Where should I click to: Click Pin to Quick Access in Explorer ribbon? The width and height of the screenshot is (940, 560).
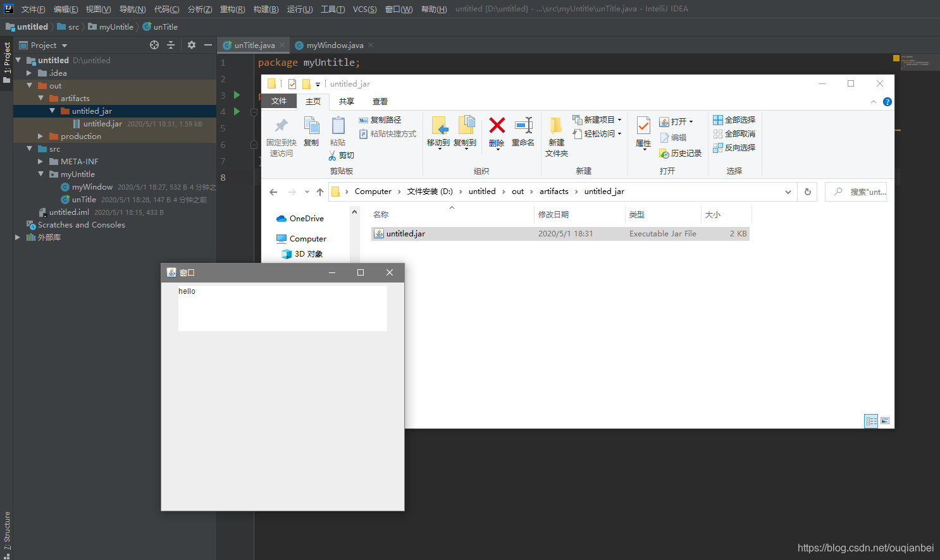[281, 137]
